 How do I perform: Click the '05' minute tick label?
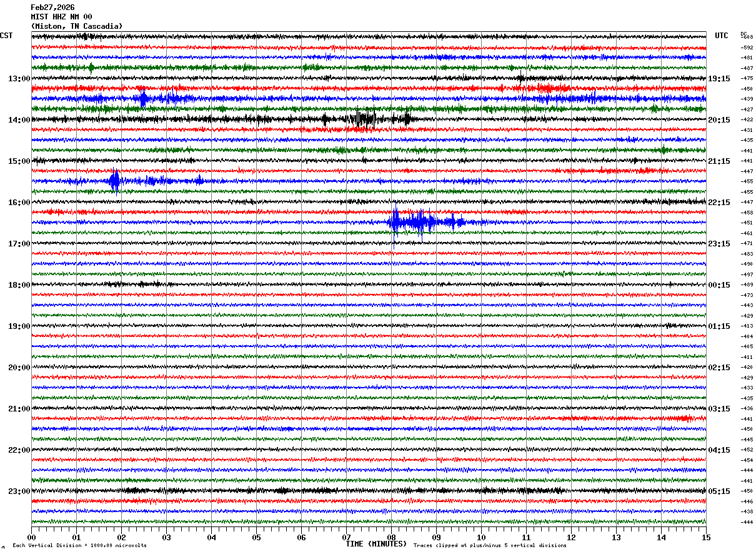click(256, 538)
